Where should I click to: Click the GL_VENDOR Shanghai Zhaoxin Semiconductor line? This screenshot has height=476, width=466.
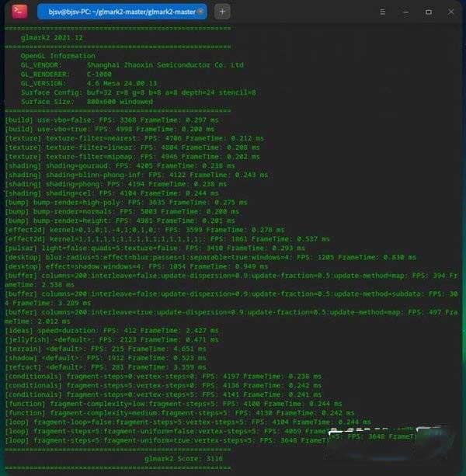(x=132, y=65)
